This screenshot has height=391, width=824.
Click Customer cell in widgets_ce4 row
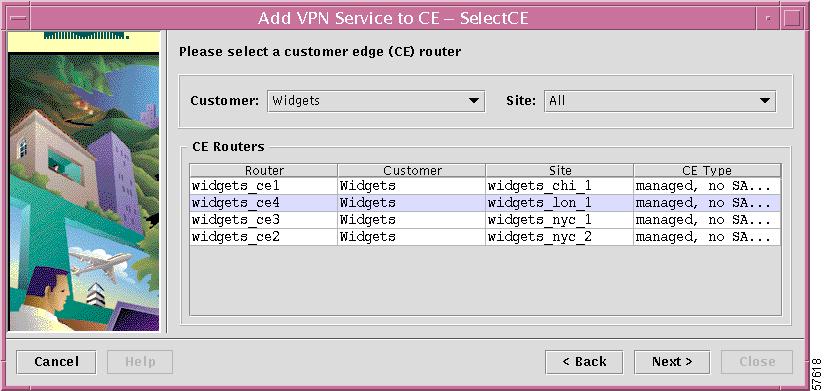click(412, 203)
